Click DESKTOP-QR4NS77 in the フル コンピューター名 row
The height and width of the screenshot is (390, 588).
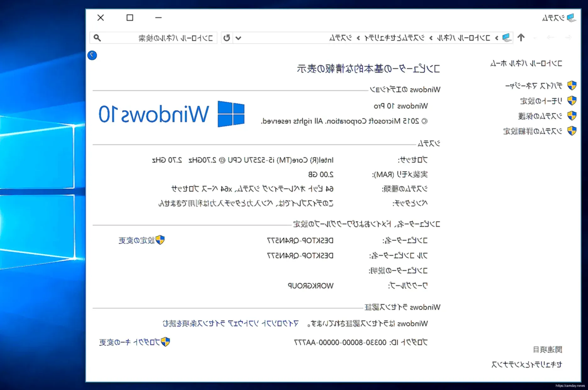tap(300, 256)
